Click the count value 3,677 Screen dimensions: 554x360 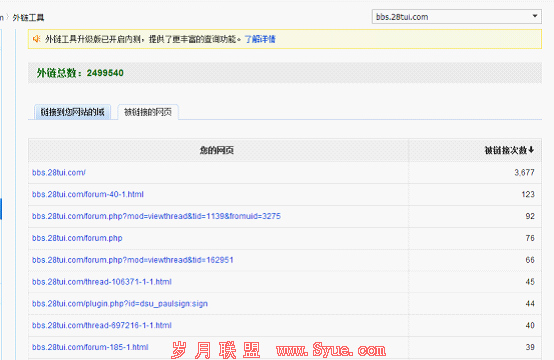(x=524, y=172)
